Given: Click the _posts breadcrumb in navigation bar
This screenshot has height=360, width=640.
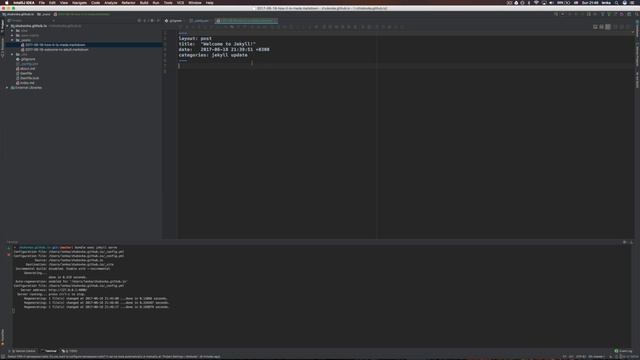Looking at the screenshot, I should tap(44, 14).
